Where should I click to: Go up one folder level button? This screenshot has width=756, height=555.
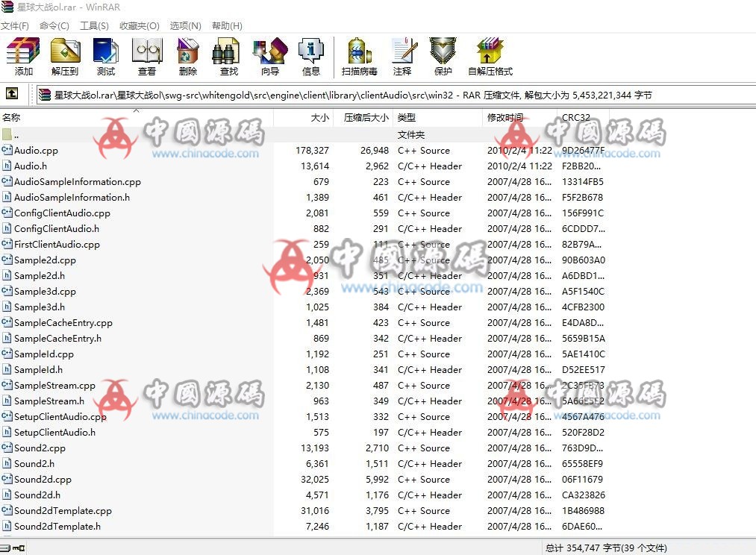click(x=12, y=94)
